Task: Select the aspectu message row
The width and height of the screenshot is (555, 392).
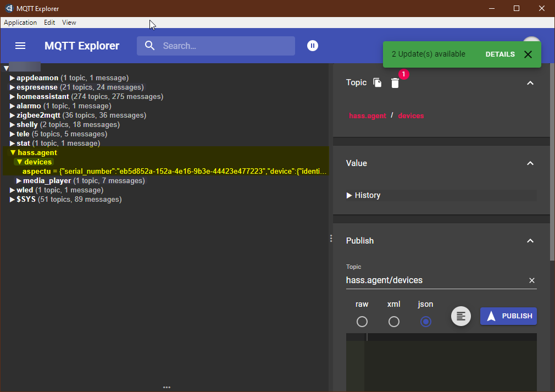Action: tap(174, 172)
